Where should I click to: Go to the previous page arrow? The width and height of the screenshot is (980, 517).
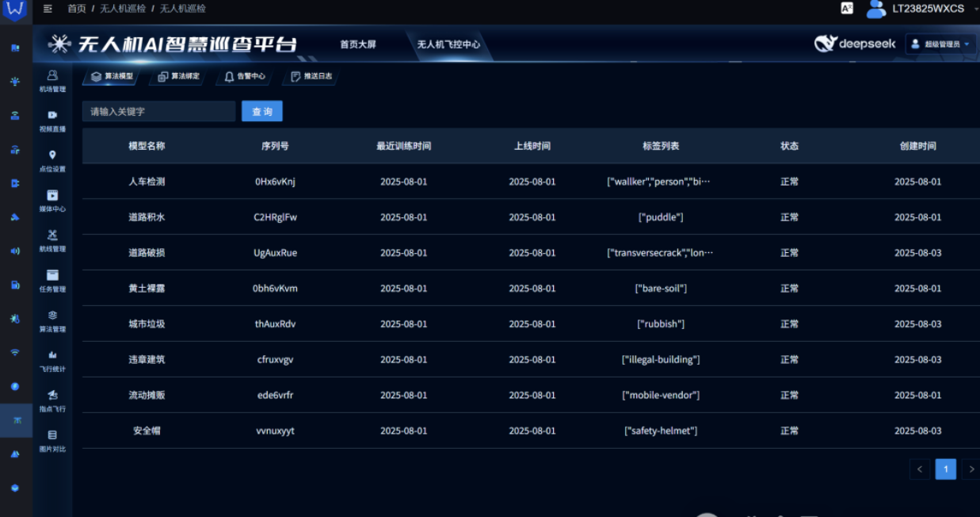tap(920, 469)
